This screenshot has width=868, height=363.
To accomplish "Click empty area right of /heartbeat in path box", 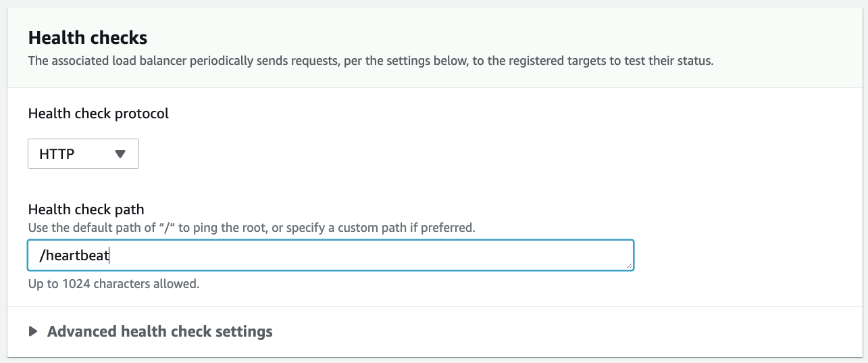I will pyautogui.click(x=372, y=256).
